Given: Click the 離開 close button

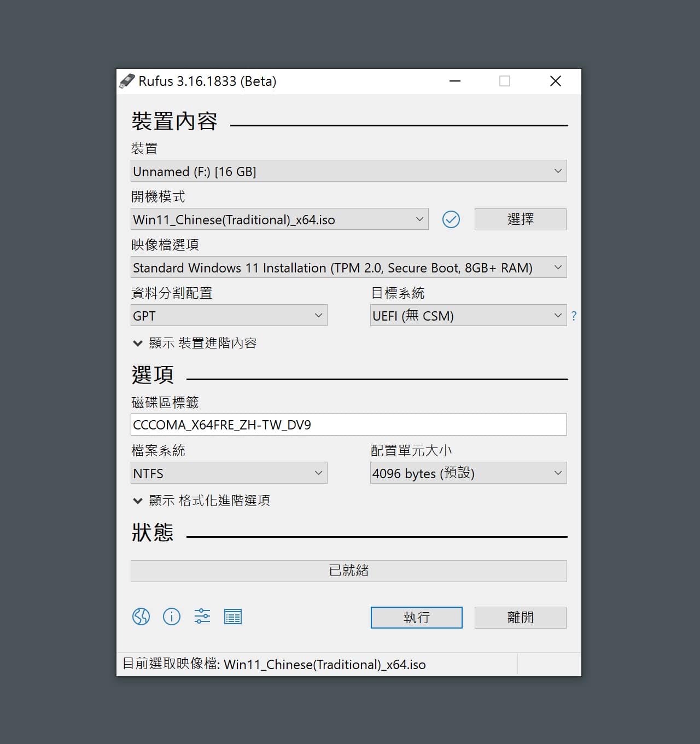Looking at the screenshot, I should [x=521, y=618].
